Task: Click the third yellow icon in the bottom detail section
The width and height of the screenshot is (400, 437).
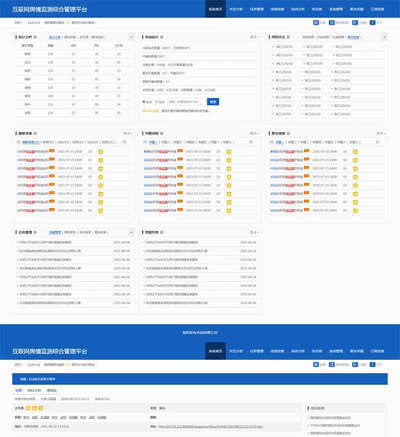Action: click(41, 408)
